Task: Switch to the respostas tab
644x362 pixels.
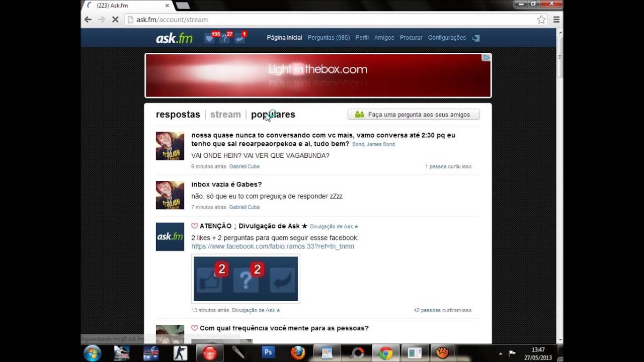Action: [178, 115]
